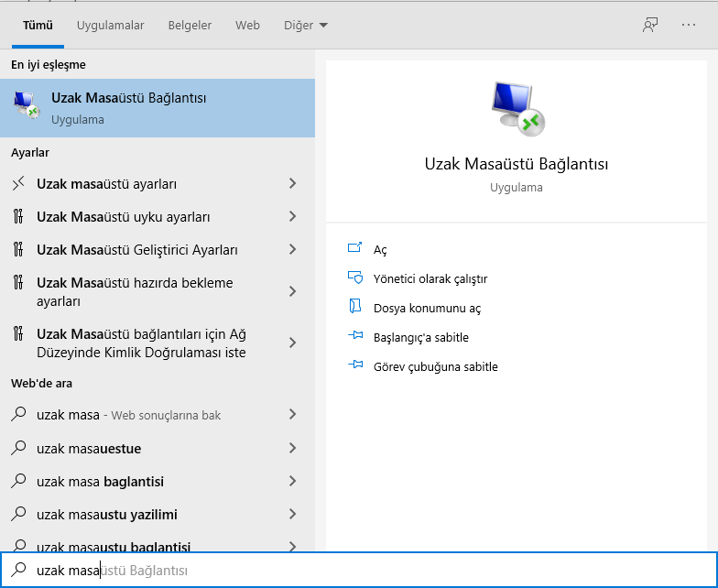Expand the Uzak masaüstü ayarları chevron
718x588 pixels.
click(x=292, y=184)
